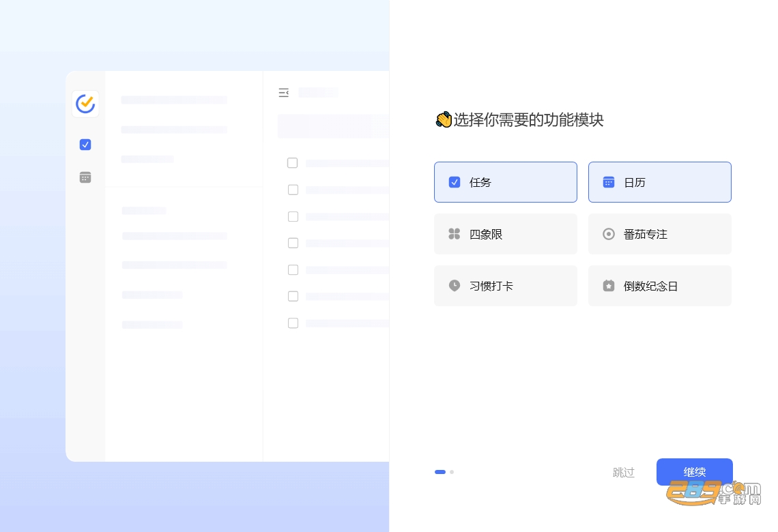Enable the 习惯打卡 module
Viewport: 778px width, 532px height.
point(505,286)
